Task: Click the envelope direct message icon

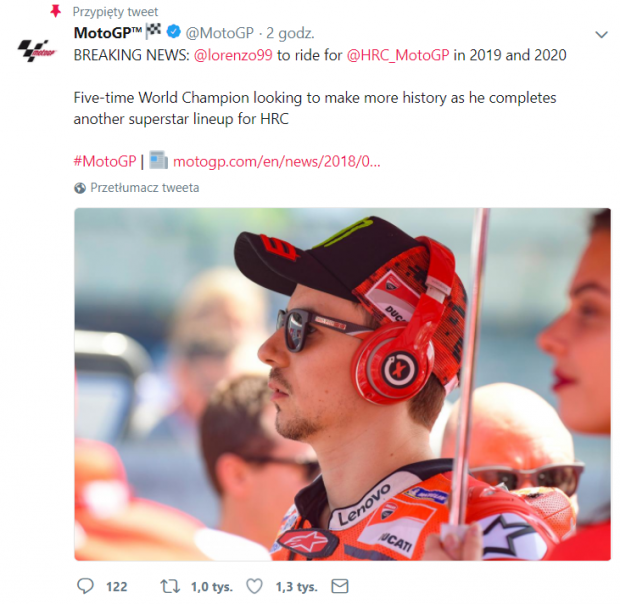Action: click(x=340, y=586)
